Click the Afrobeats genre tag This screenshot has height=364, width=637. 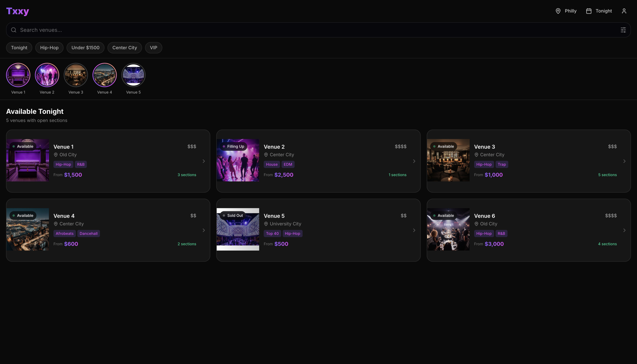[64, 234]
